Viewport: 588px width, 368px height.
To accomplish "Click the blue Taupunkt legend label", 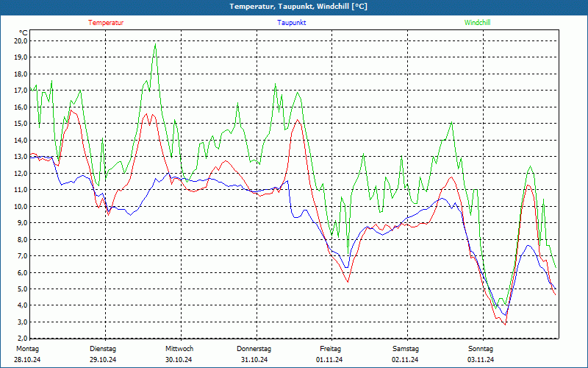I will tap(291, 23).
